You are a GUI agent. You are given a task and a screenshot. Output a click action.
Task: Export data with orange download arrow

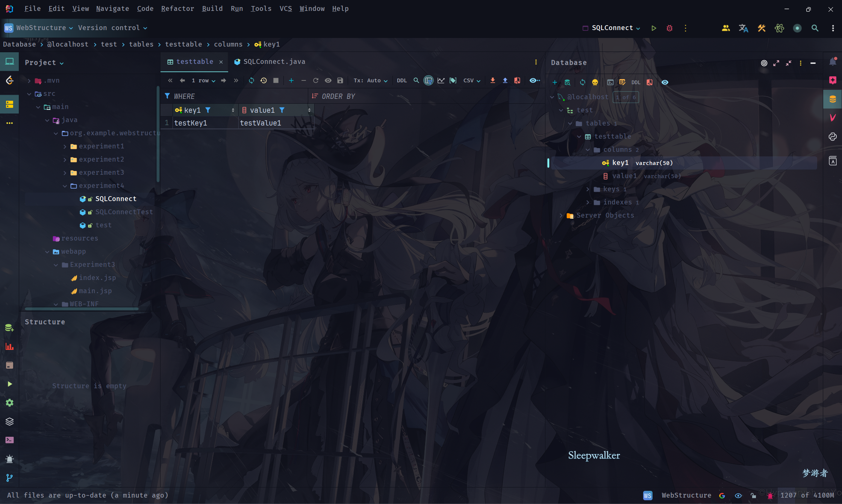pyautogui.click(x=493, y=80)
